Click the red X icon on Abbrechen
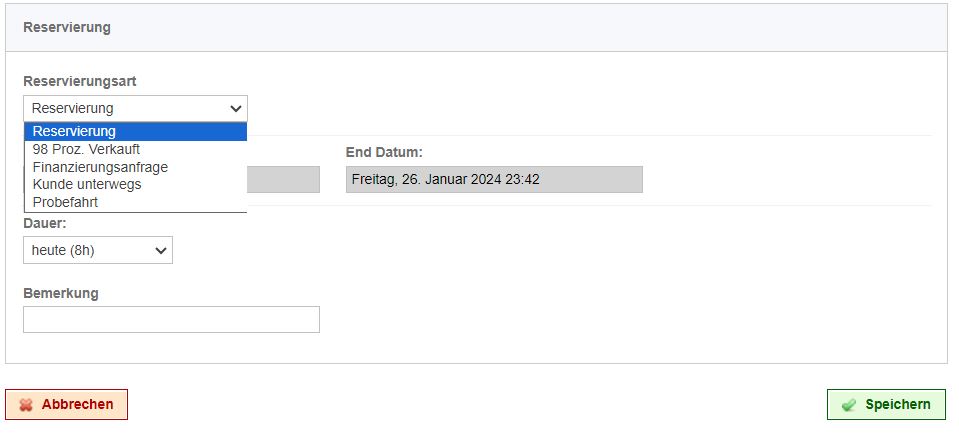Screen dimensions: 959x433 26,405
